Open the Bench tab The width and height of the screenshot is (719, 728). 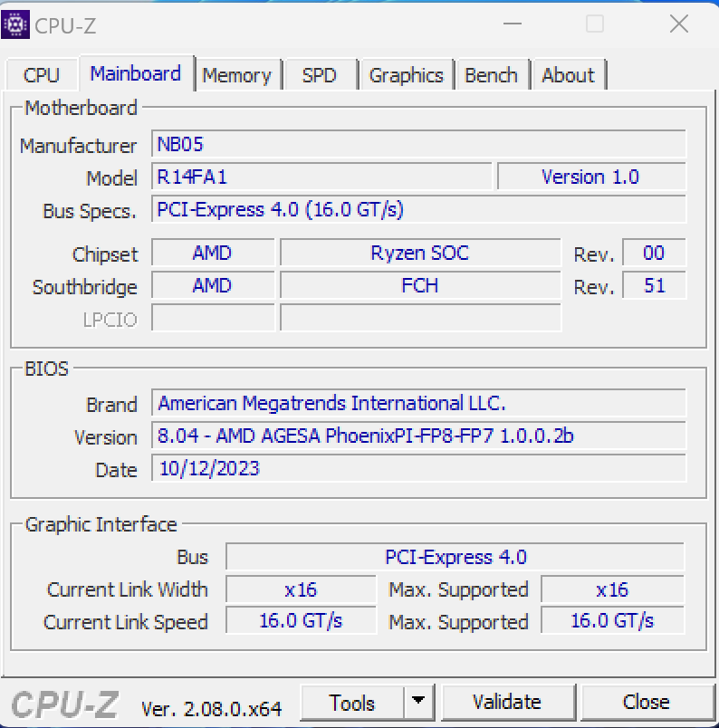[x=491, y=75]
